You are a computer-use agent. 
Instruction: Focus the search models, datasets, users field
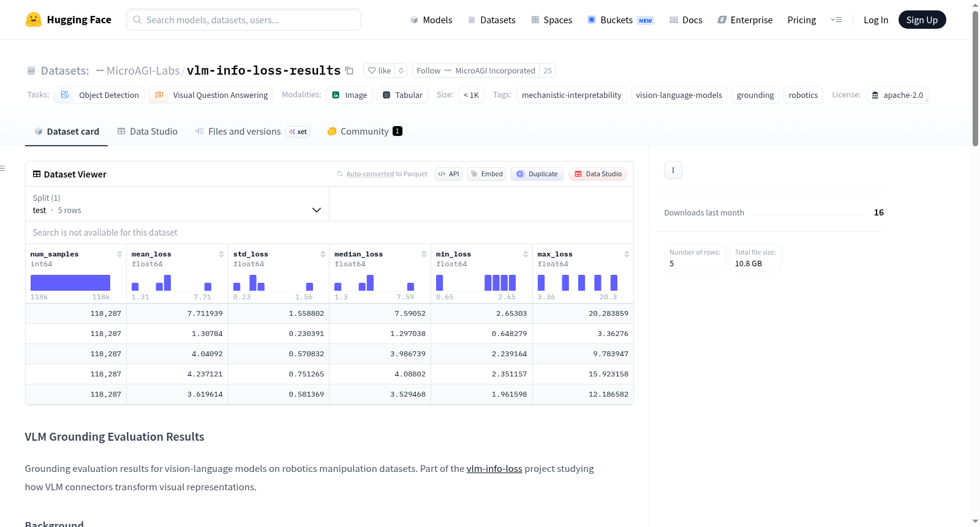point(244,20)
